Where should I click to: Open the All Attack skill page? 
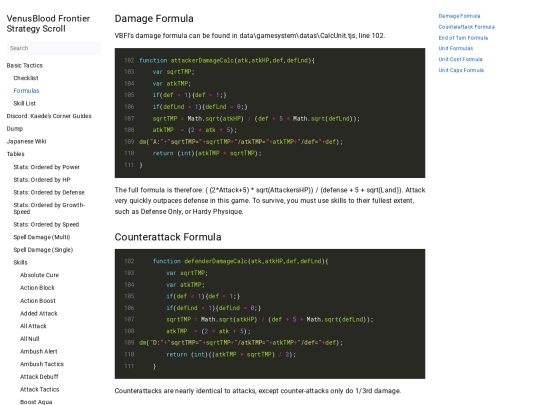click(x=33, y=326)
